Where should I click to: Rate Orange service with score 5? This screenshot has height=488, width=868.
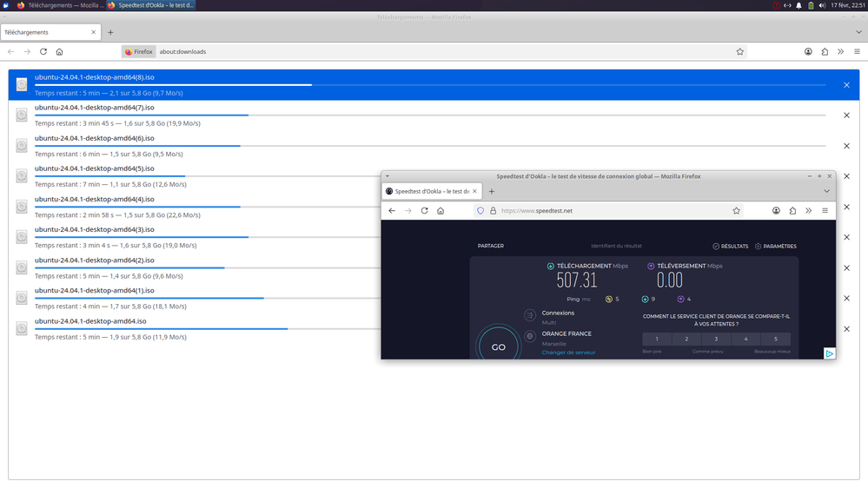[x=776, y=339]
